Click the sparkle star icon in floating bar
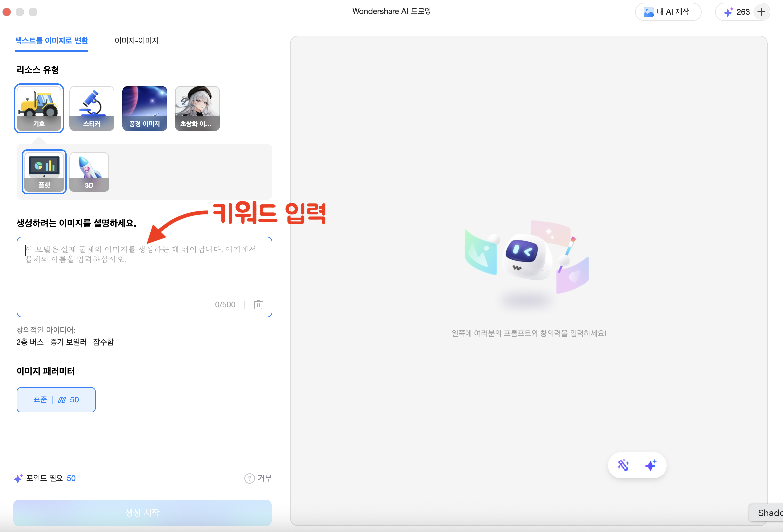The image size is (783, 532). coord(650,465)
